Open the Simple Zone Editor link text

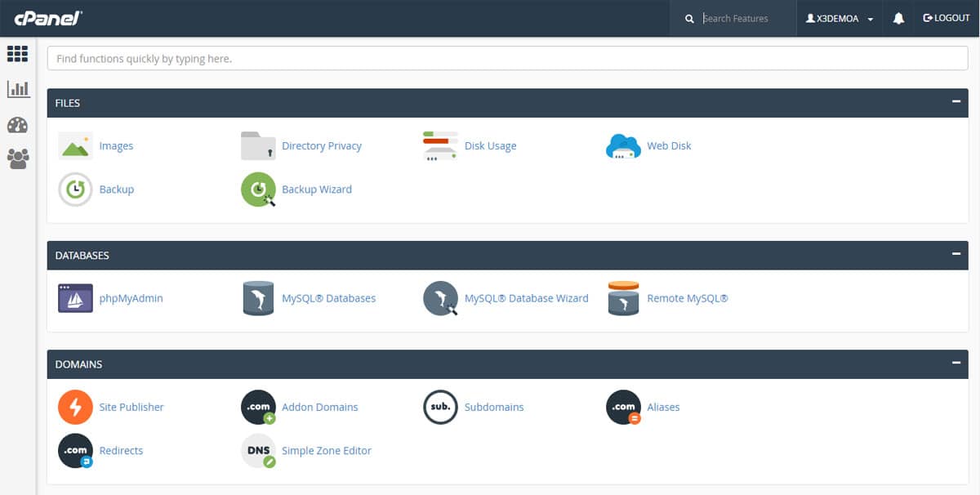327,451
